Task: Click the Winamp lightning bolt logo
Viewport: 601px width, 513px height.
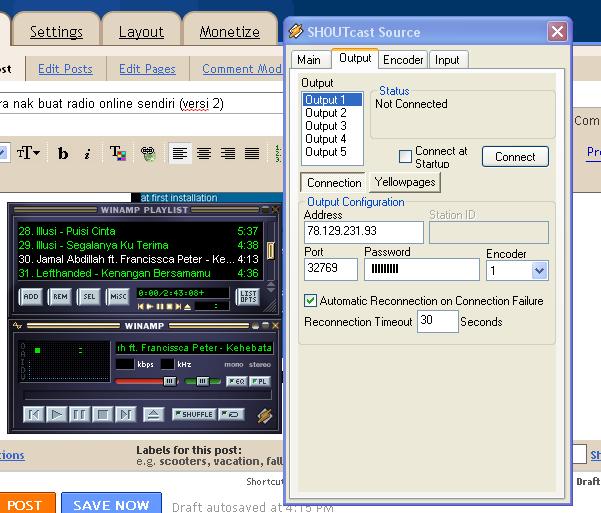Action: click(265, 415)
